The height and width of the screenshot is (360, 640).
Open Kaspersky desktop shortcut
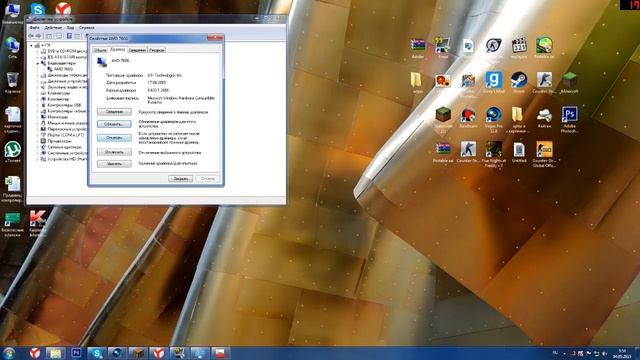(38, 223)
